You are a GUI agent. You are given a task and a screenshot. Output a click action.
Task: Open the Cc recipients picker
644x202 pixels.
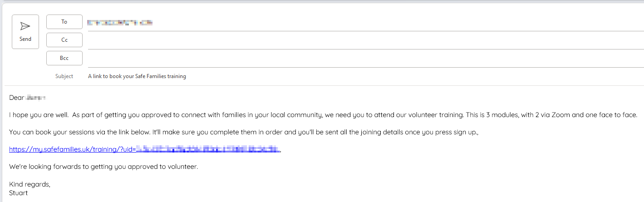64,40
